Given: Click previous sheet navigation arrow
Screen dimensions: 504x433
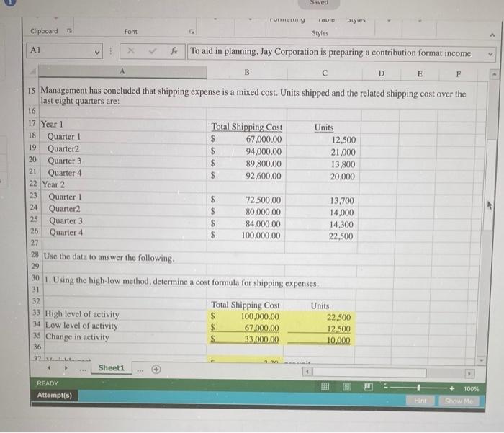Looking at the screenshot, I should pyautogui.click(x=49, y=367).
